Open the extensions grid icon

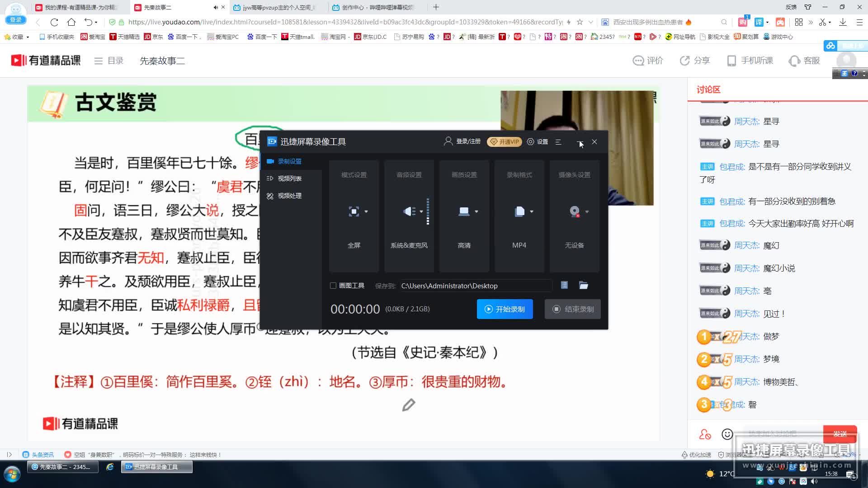coord(799,22)
